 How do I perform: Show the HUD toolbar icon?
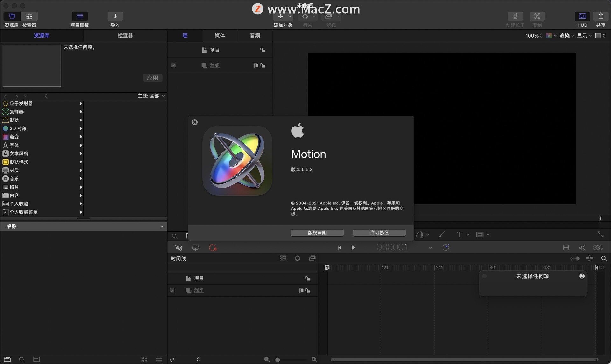click(x=582, y=16)
